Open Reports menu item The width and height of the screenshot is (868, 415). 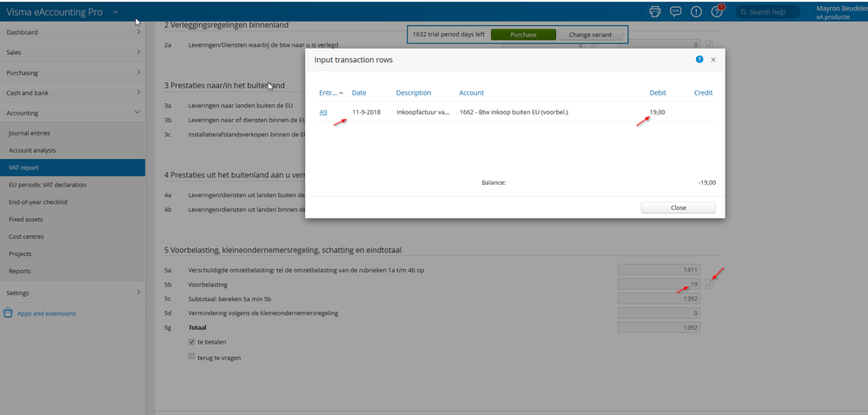[x=20, y=271]
